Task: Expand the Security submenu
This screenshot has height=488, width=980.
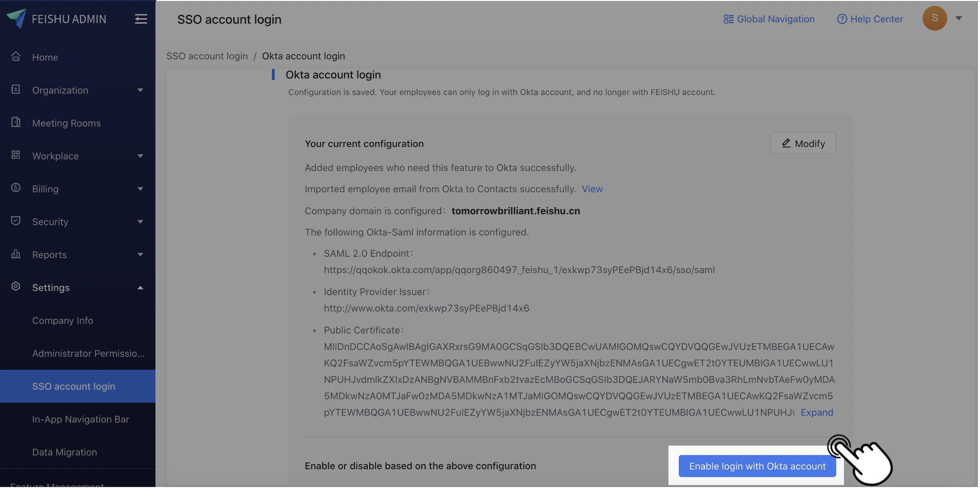Action: click(140, 221)
